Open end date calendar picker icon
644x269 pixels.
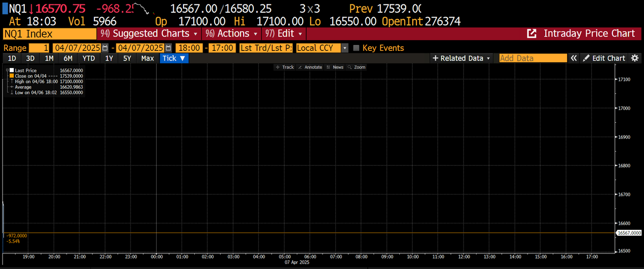pos(169,48)
